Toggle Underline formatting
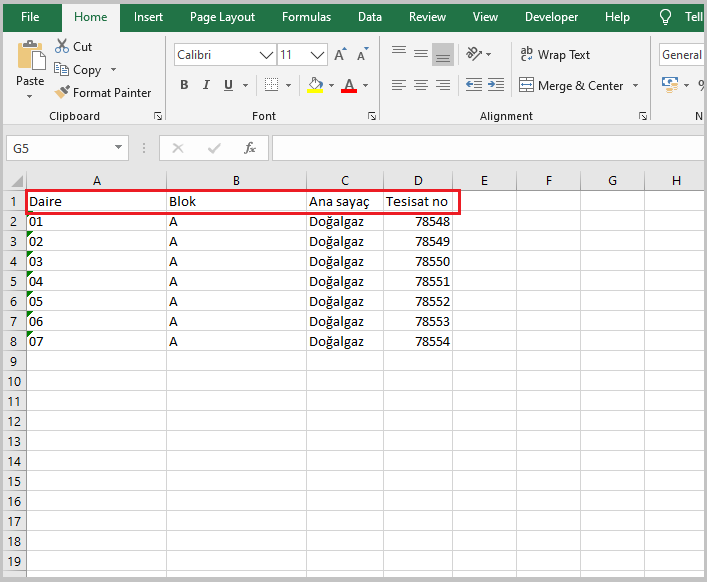Screen dimensions: 707x582 pyautogui.click(x=229, y=85)
